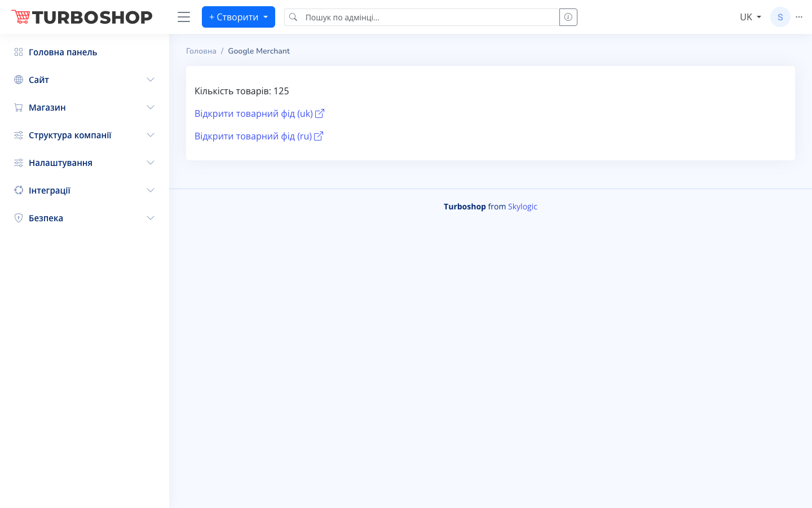The height and width of the screenshot is (508, 812).
Task: Expand the Структура компанії chevron
Action: click(x=151, y=135)
